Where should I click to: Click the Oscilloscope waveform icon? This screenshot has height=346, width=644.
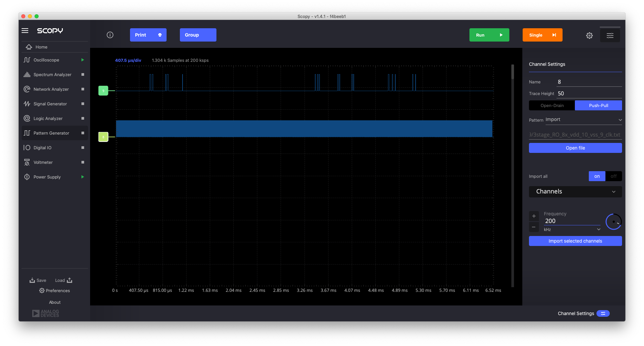pos(27,60)
